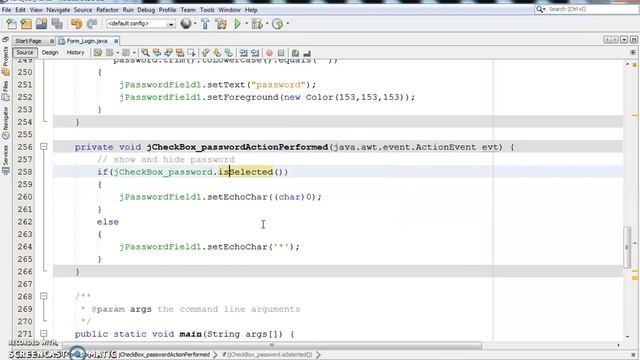Switch editor to Source view

(24, 53)
